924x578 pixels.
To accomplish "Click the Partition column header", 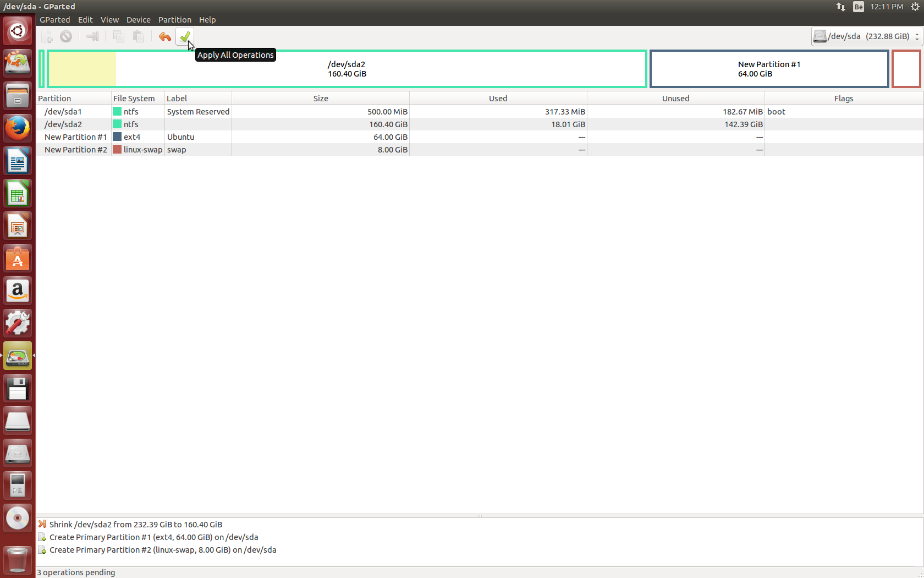I will (74, 99).
